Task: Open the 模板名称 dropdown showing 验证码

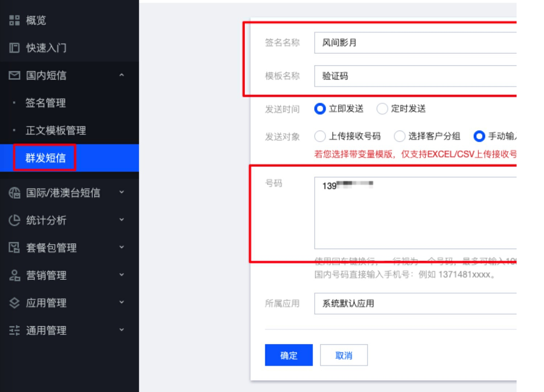Action: pyautogui.click(x=415, y=76)
